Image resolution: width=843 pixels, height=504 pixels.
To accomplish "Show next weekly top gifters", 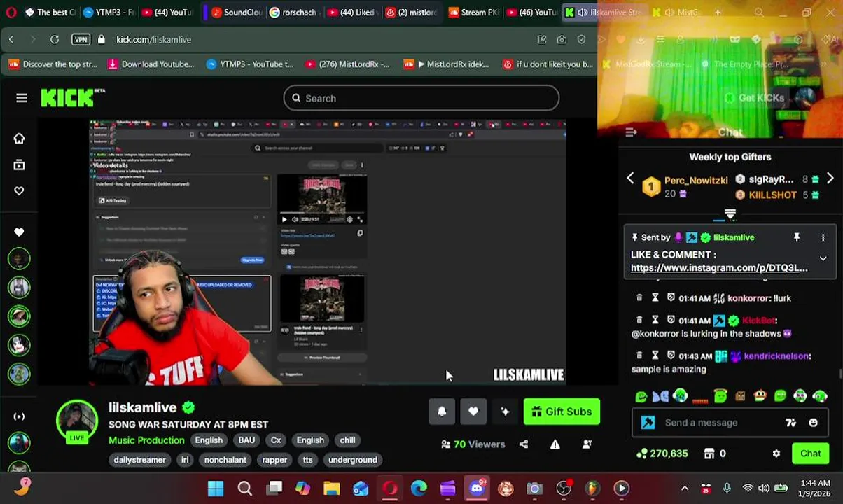I will click(830, 178).
